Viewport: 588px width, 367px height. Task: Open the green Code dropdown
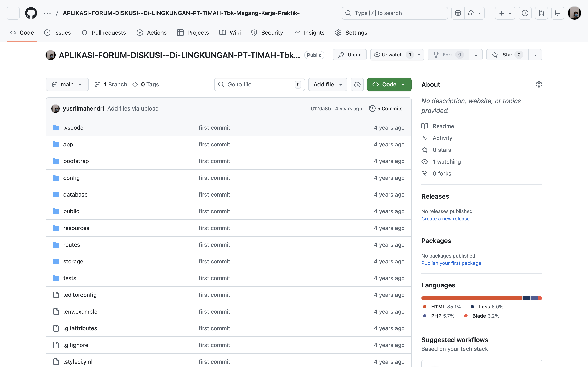[x=389, y=84]
